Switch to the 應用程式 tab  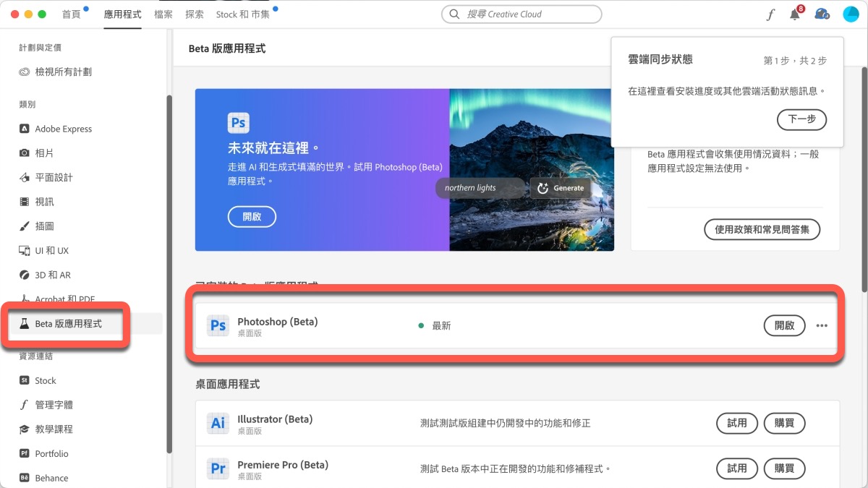123,14
